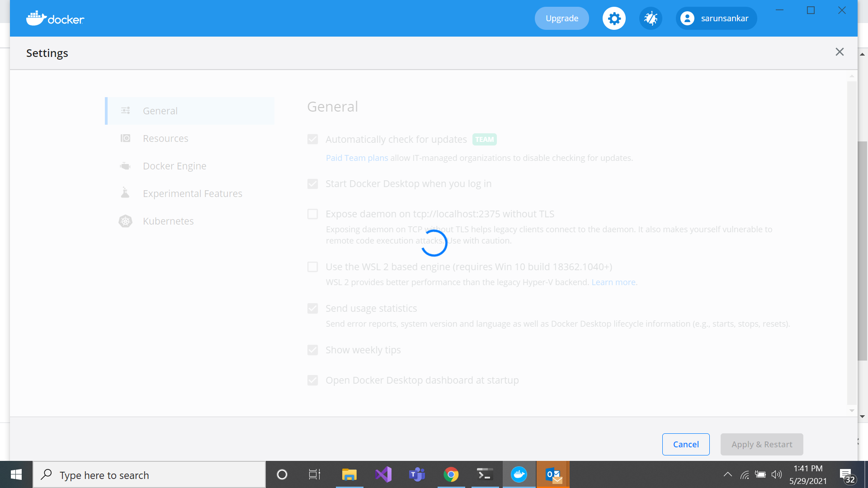Open Microsoft Teams from the taskbar
868x488 pixels.
pos(417,474)
